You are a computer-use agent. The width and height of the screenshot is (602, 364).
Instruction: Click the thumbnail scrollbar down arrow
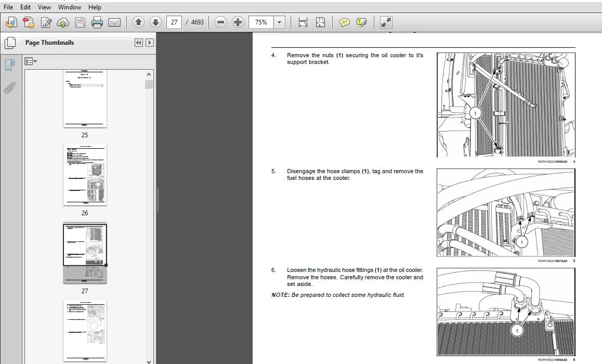click(x=149, y=361)
